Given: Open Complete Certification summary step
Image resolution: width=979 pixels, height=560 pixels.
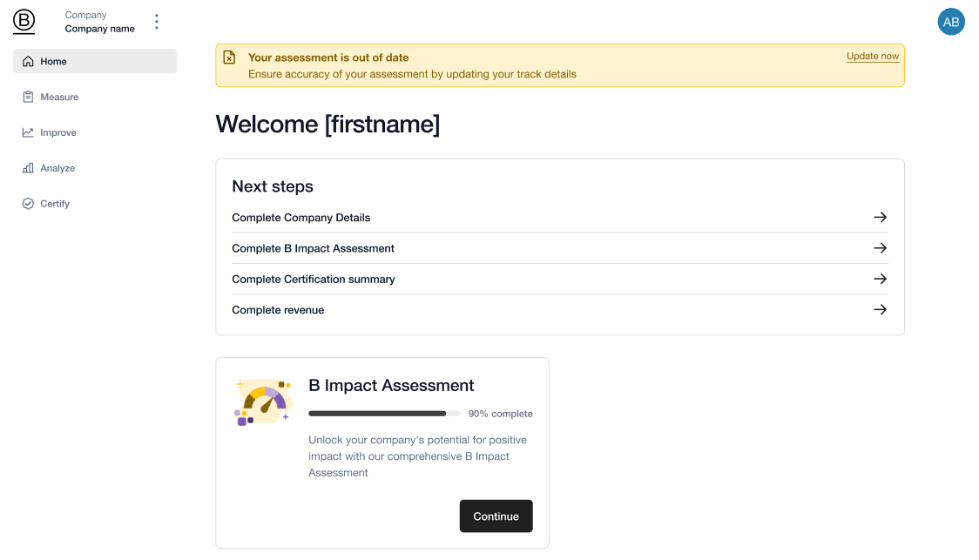Looking at the screenshot, I should [559, 279].
